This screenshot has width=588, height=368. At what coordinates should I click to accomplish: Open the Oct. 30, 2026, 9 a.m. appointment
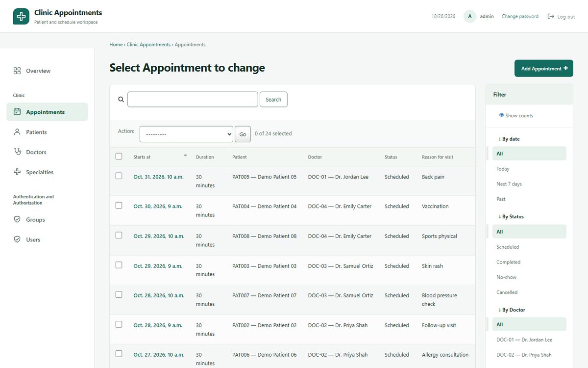point(158,206)
